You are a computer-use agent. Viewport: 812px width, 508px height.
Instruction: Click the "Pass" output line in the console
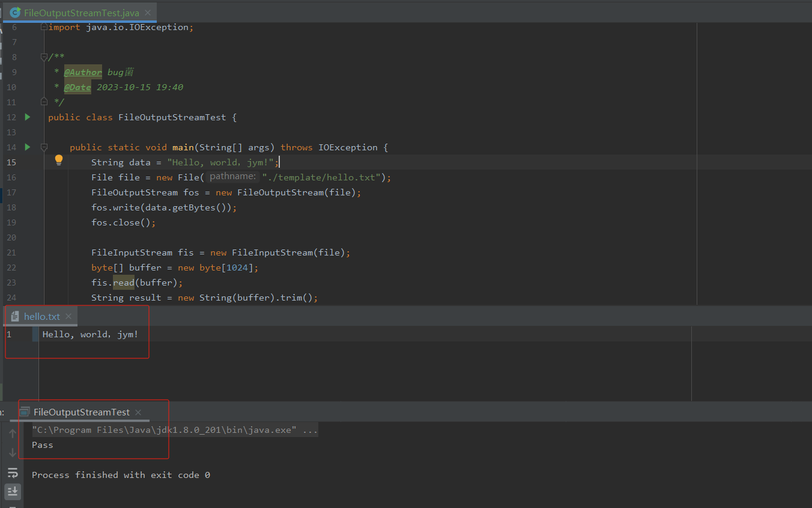click(43, 445)
